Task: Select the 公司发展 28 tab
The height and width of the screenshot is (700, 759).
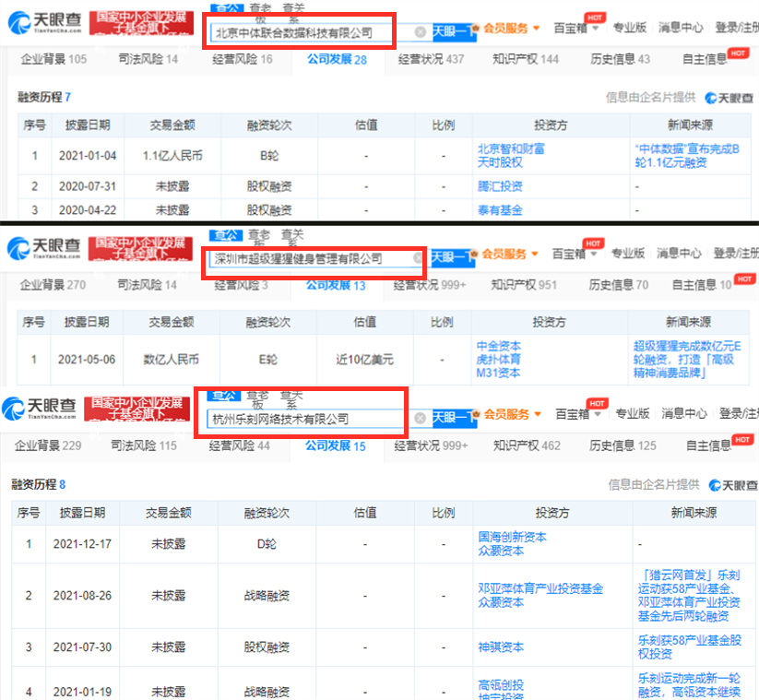Action: pos(337,60)
